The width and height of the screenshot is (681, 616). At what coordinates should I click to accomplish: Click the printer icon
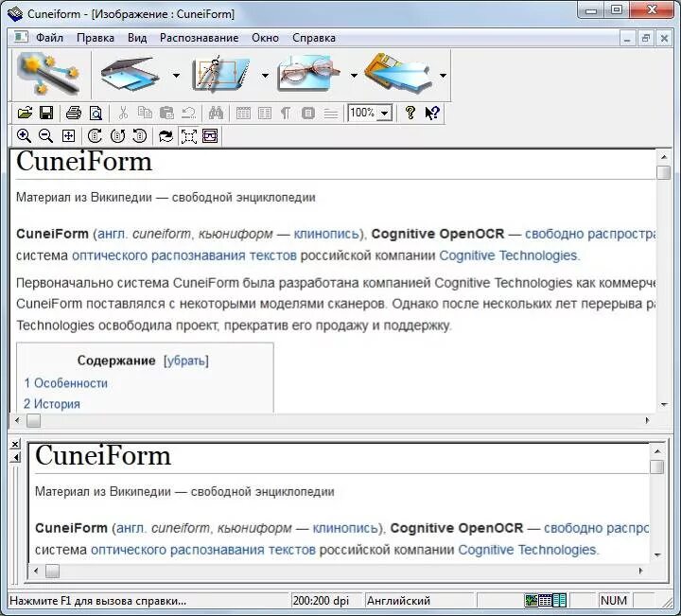(74, 113)
